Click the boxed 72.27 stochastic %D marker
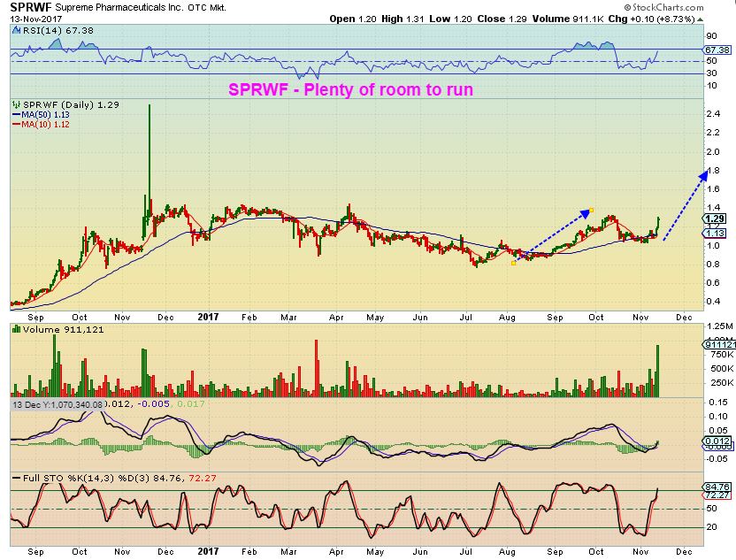The image size is (736, 560). (717, 495)
